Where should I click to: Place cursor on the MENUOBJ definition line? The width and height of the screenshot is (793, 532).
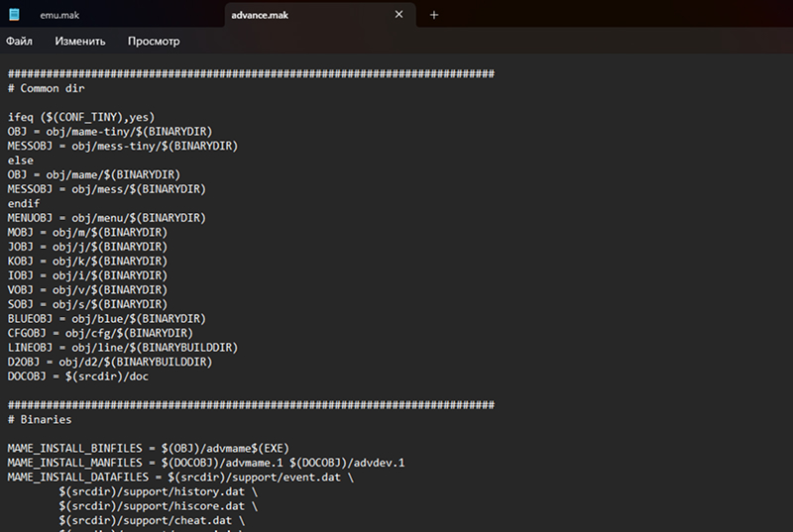pyautogui.click(x=106, y=218)
